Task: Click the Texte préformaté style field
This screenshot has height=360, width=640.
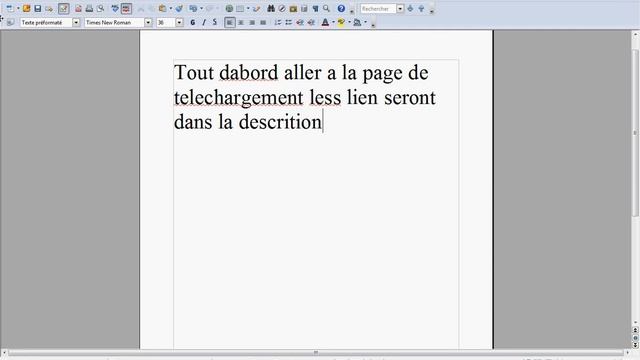Action: (x=47, y=22)
